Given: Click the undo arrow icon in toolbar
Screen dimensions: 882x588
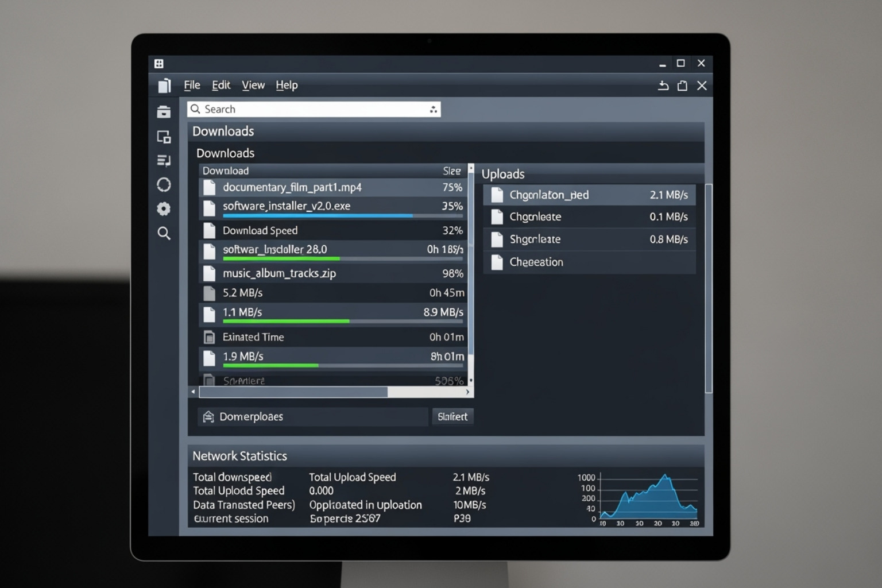Looking at the screenshot, I should pyautogui.click(x=663, y=86).
